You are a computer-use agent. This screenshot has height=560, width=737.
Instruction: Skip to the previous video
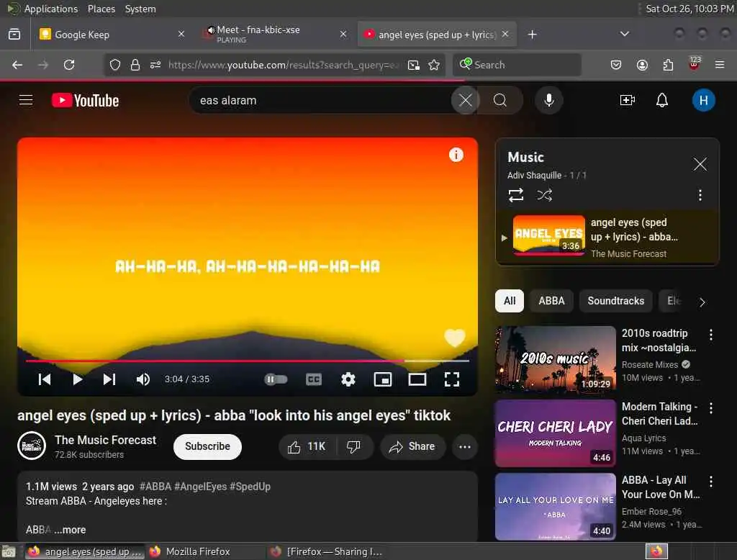(x=45, y=379)
